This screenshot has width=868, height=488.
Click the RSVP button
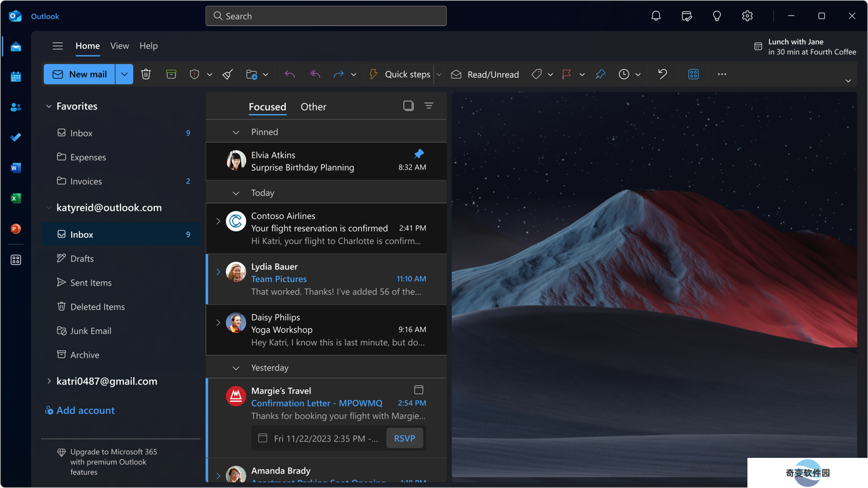click(404, 438)
